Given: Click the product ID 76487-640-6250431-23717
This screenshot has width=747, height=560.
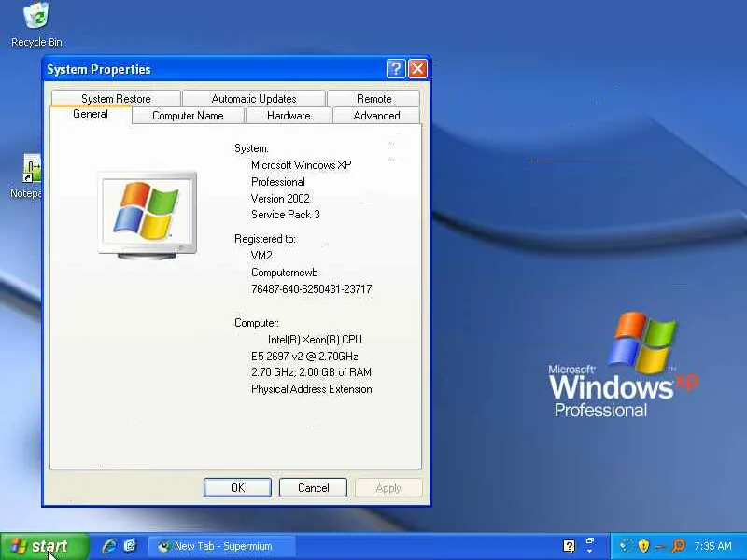Looking at the screenshot, I should point(311,289).
